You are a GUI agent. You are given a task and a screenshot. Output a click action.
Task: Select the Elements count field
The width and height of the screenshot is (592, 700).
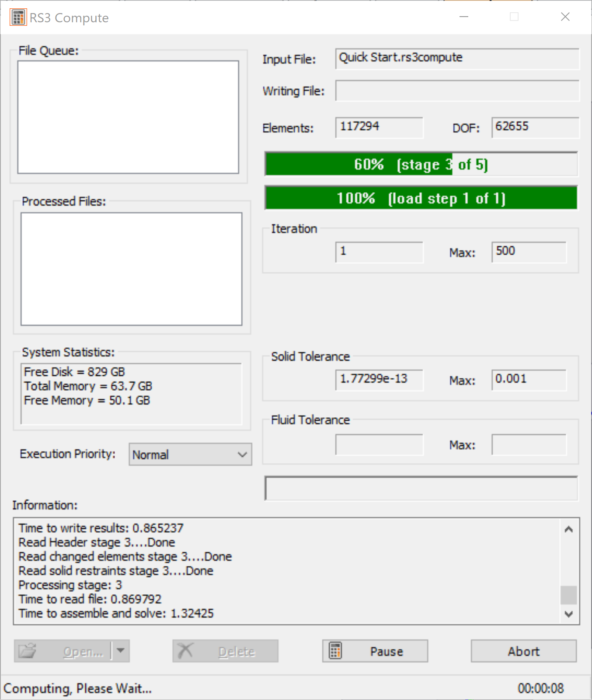pyautogui.click(x=379, y=127)
